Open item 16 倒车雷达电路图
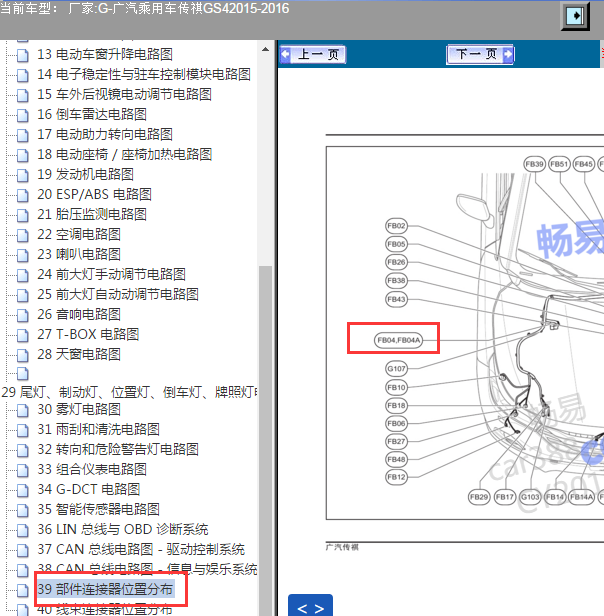The height and width of the screenshot is (616, 604). [x=92, y=114]
